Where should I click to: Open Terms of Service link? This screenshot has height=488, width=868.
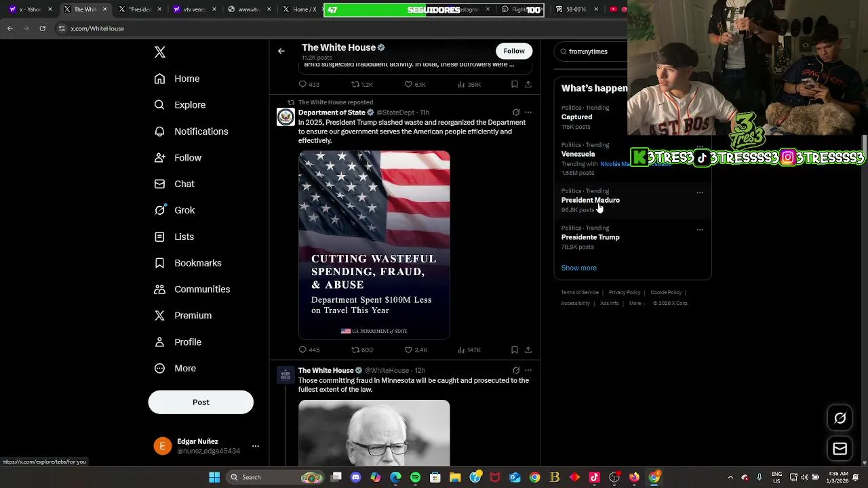(x=580, y=292)
